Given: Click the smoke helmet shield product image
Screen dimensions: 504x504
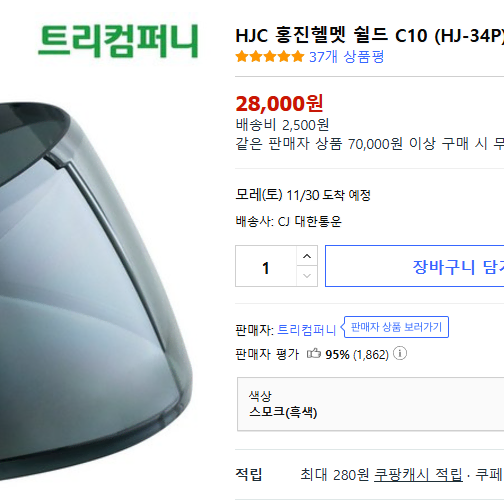Looking at the screenshot, I should pos(96,292).
